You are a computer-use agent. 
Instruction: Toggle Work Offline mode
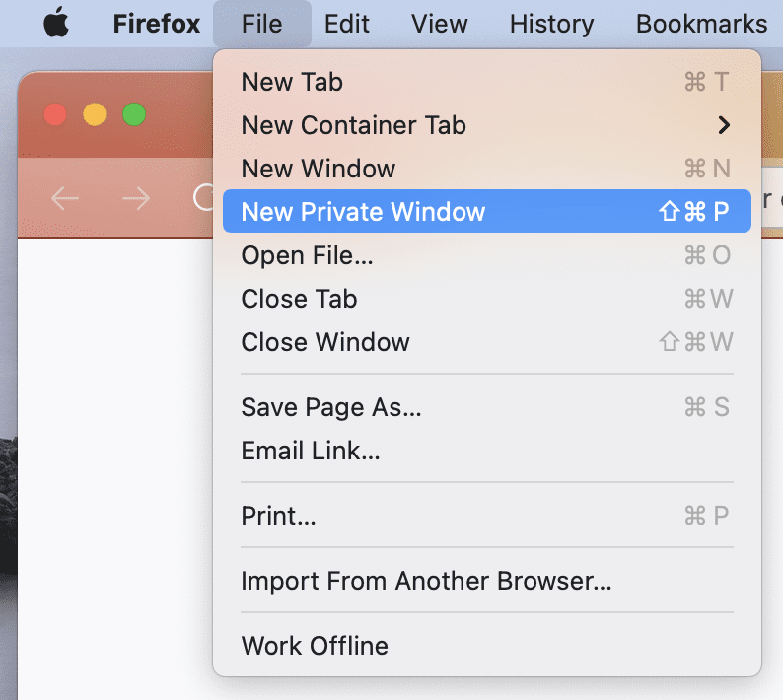(315, 646)
